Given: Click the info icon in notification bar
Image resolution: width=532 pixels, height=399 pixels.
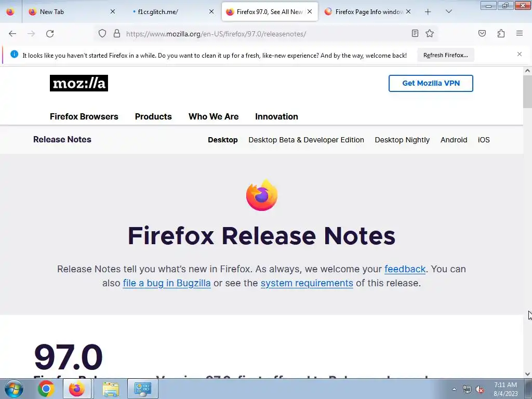Looking at the screenshot, I should (x=14, y=54).
